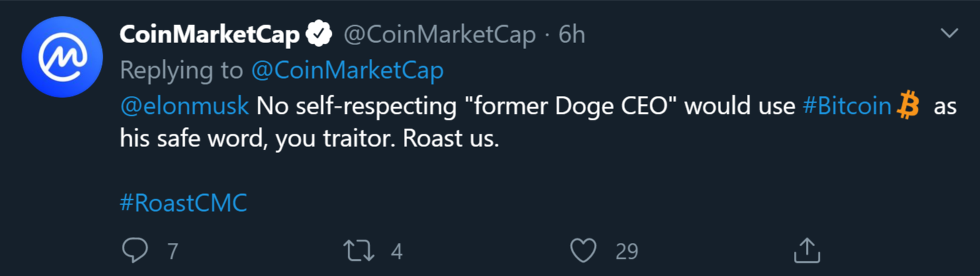Click the retweet arrows icon
This screenshot has height=276, width=980.
point(358,251)
